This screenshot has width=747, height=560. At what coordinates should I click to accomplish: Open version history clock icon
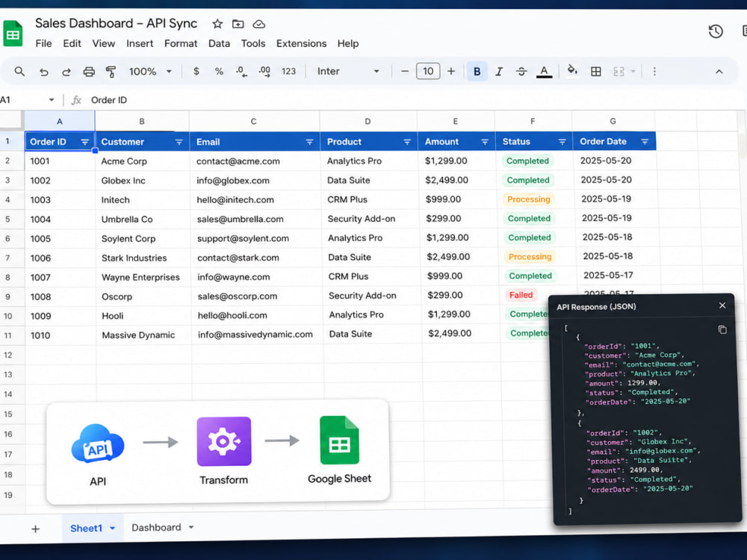click(716, 31)
